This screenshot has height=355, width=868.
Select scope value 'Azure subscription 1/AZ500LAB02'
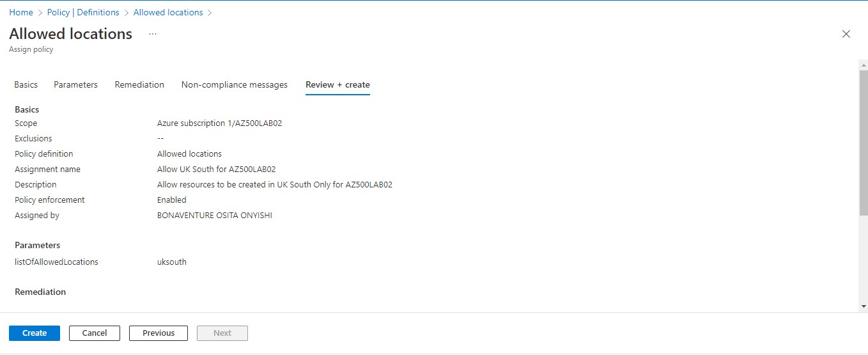(x=219, y=123)
